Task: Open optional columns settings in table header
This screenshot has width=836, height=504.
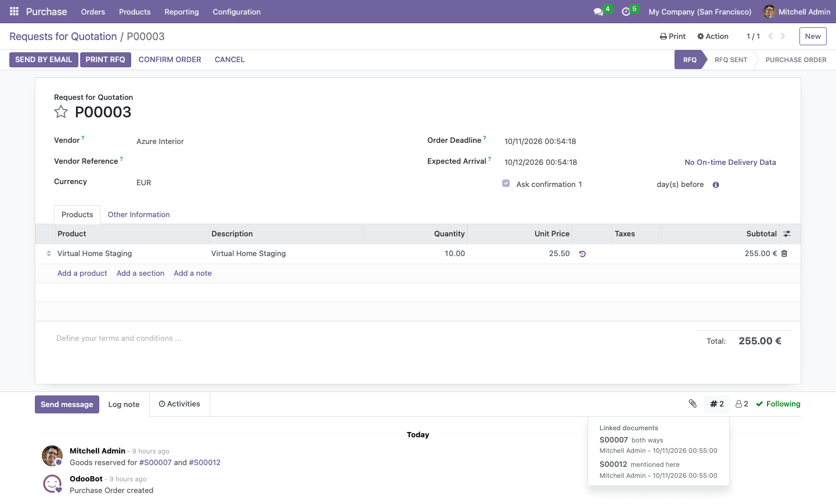Action: (787, 234)
